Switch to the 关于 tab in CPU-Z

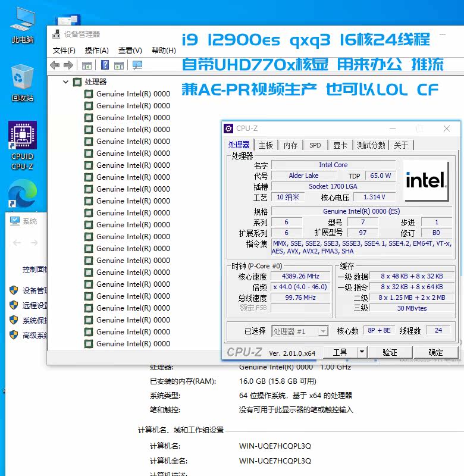pos(401,145)
